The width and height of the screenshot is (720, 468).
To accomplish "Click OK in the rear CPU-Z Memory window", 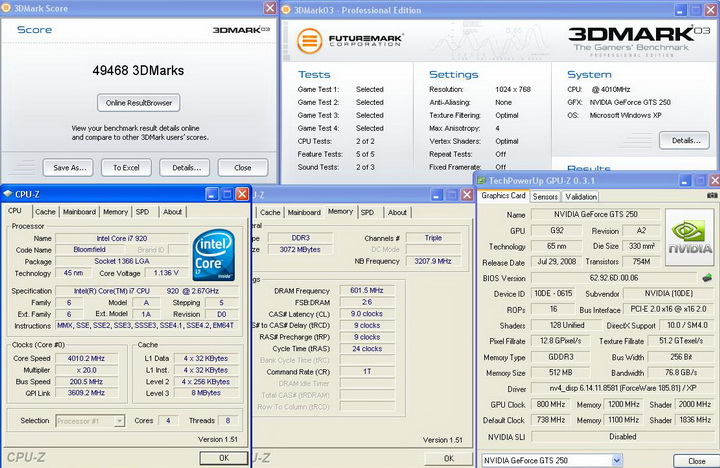I will [x=449, y=458].
